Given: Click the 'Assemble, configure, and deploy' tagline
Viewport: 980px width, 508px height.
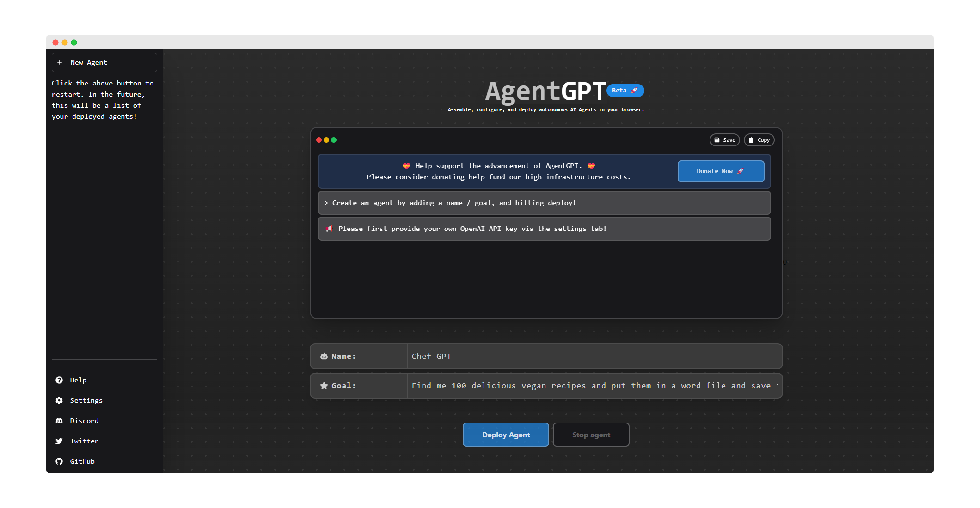Looking at the screenshot, I should [545, 109].
